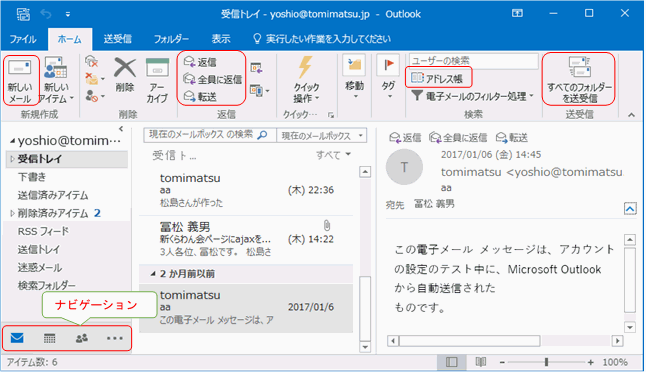The image size is (646, 372).
Task: Open more navigation options (…)
Action: pyautogui.click(x=115, y=338)
